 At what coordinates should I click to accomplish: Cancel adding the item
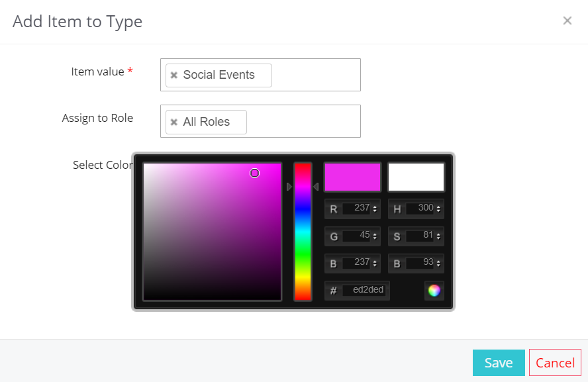pos(555,363)
